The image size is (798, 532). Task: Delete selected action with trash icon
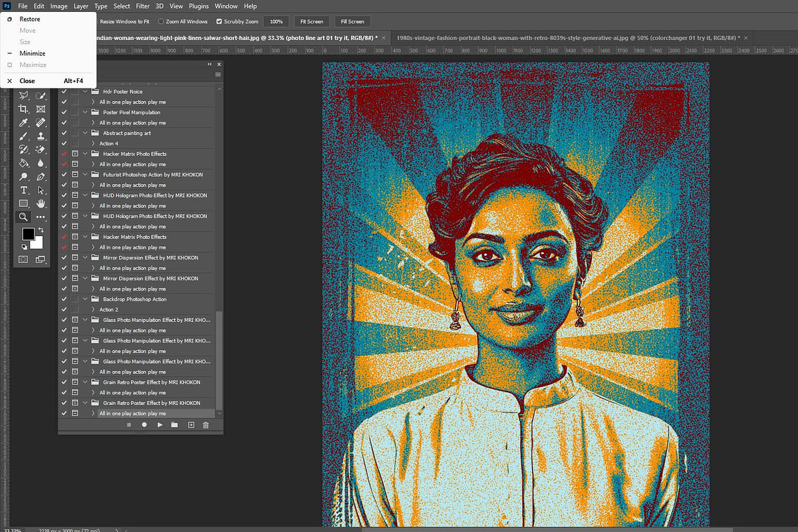pyautogui.click(x=205, y=424)
